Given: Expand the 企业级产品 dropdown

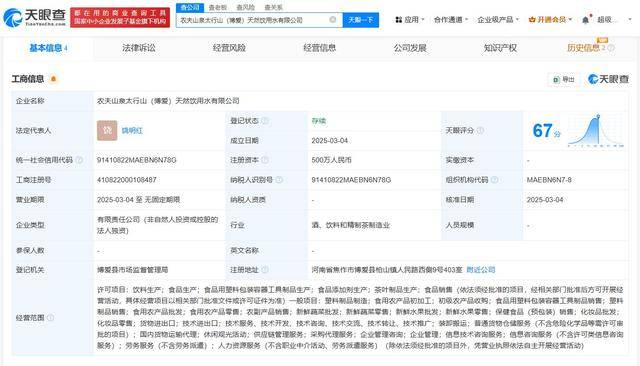Looking at the screenshot, I should (498, 20).
